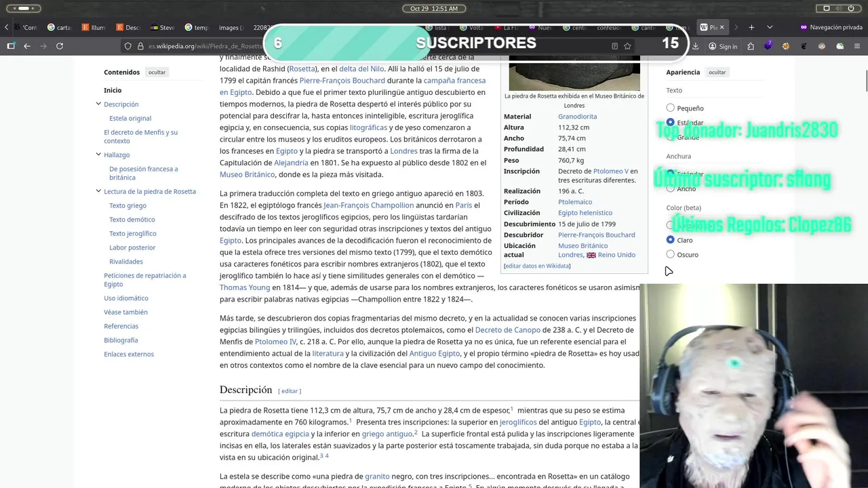Switch to the 'carta' Google tab
The image size is (868, 488).
(x=60, y=27)
